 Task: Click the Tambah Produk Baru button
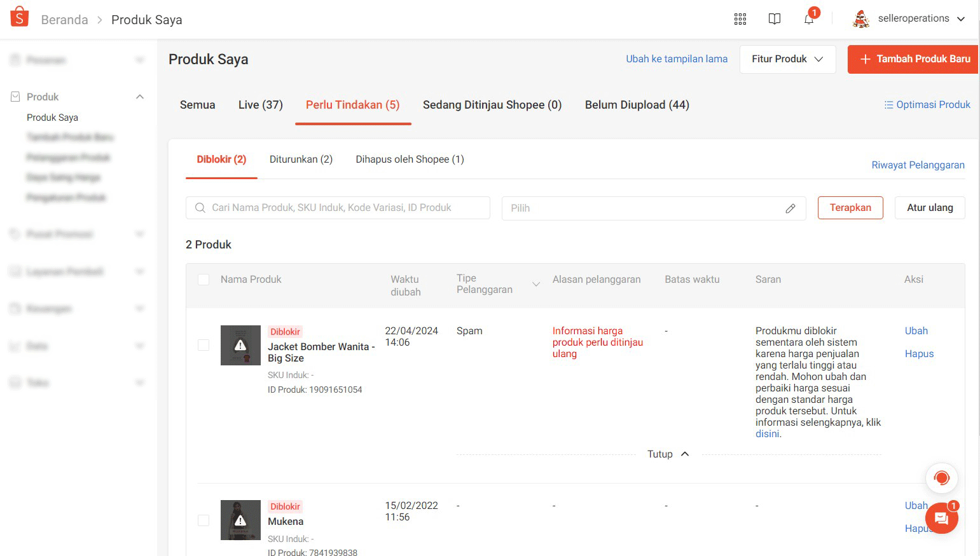click(x=913, y=59)
